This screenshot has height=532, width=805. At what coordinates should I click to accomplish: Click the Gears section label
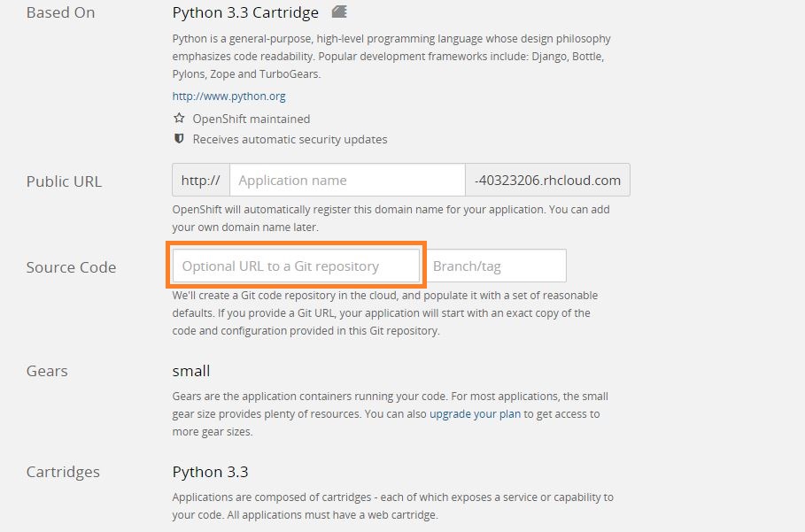[x=47, y=371]
